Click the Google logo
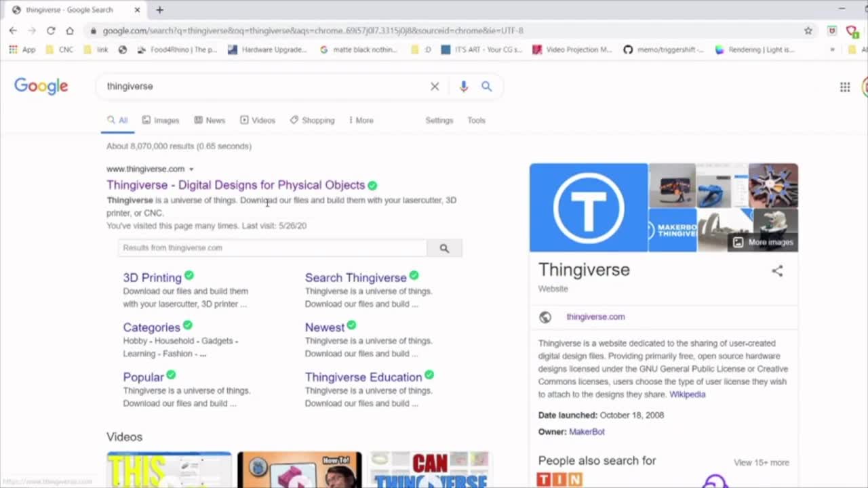The height and width of the screenshot is (488, 868). (41, 86)
